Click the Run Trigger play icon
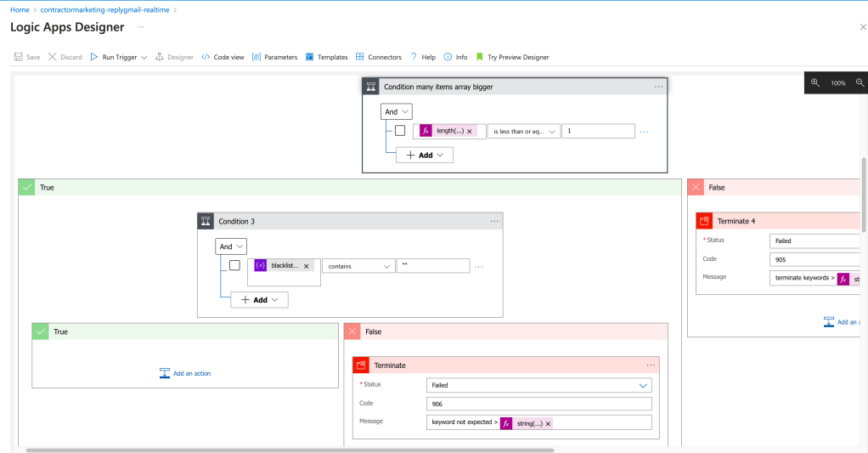This screenshot has width=868, height=453. pos(94,57)
